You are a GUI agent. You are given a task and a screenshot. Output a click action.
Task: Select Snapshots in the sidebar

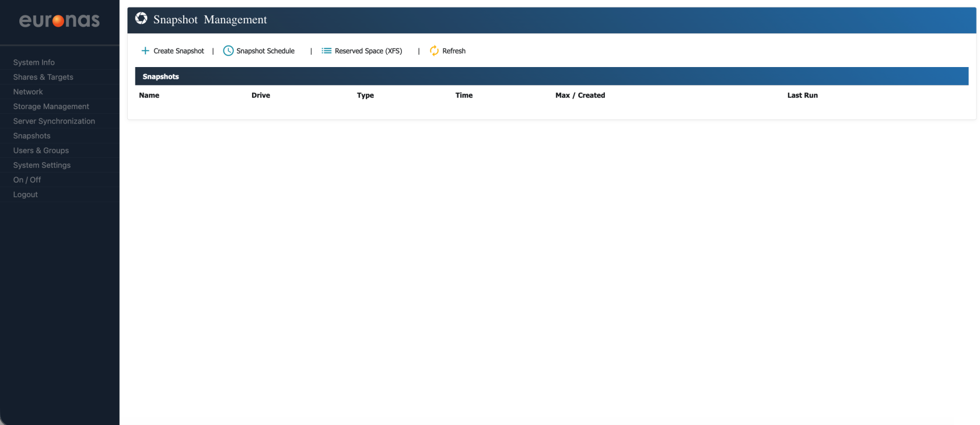click(32, 136)
